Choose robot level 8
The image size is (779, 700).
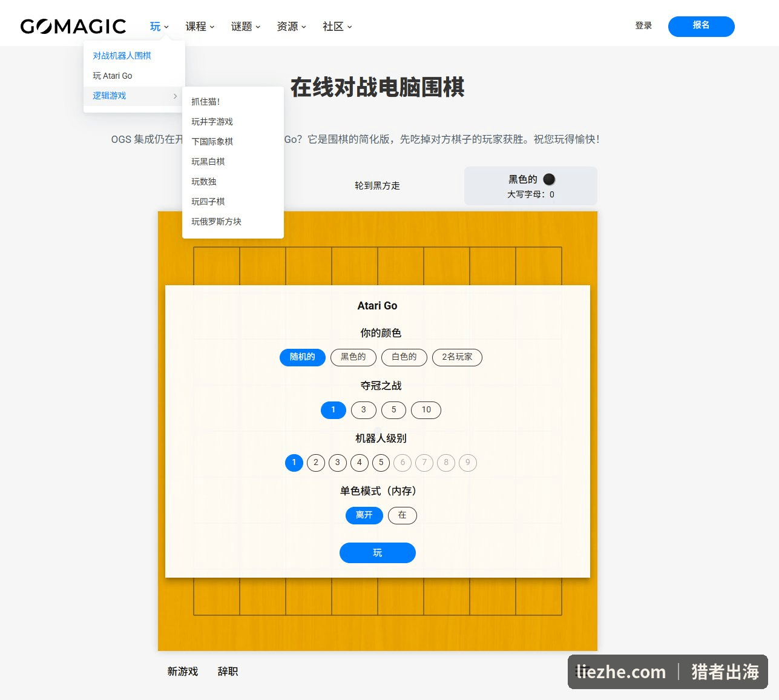pos(446,463)
